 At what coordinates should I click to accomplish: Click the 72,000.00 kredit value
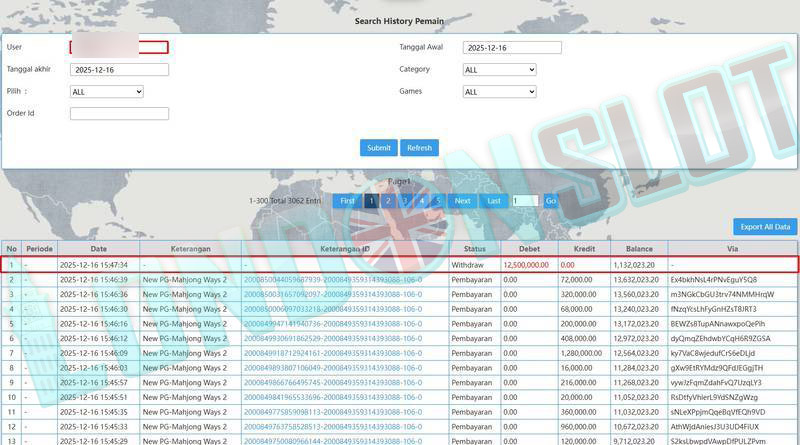tap(577, 280)
